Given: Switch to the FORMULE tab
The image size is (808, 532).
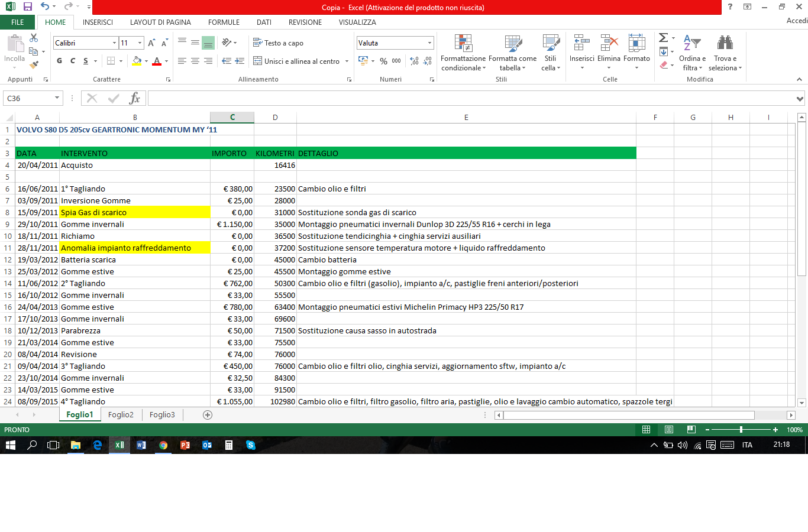Looking at the screenshot, I should point(224,22).
